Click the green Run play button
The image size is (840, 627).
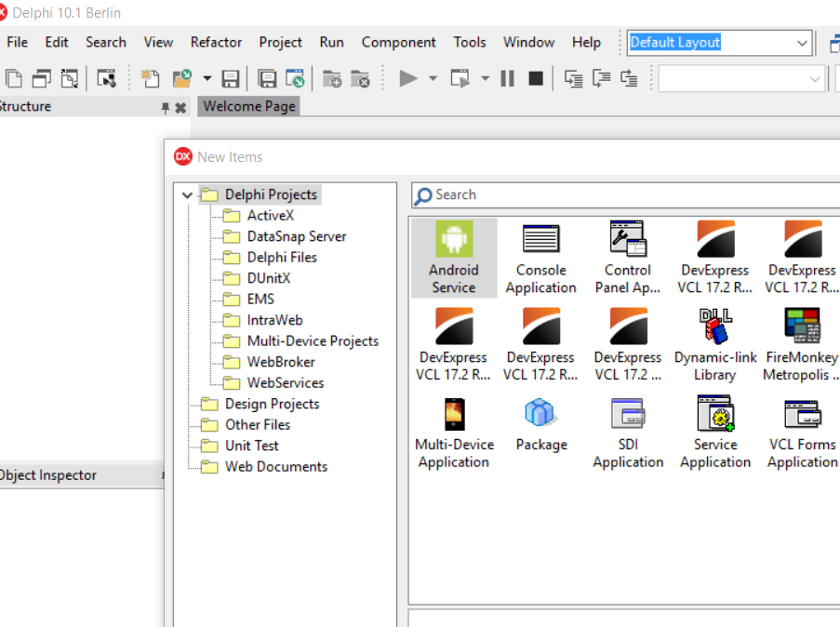[x=408, y=79]
